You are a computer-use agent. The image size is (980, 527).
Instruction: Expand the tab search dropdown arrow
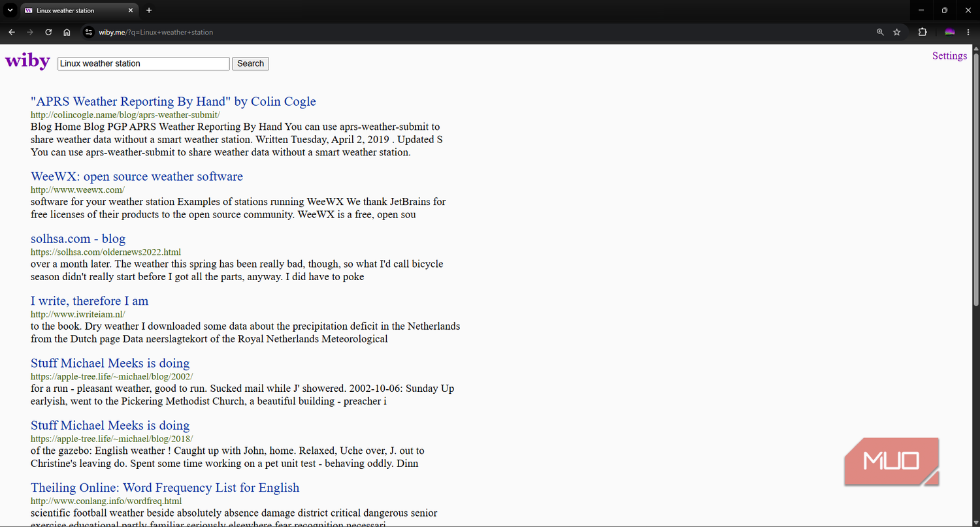tap(10, 10)
